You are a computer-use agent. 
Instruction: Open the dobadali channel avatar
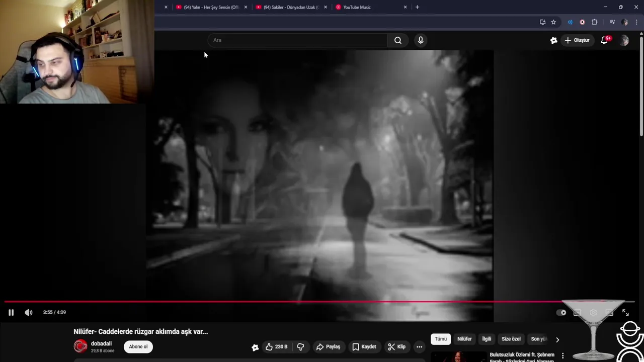(x=80, y=346)
